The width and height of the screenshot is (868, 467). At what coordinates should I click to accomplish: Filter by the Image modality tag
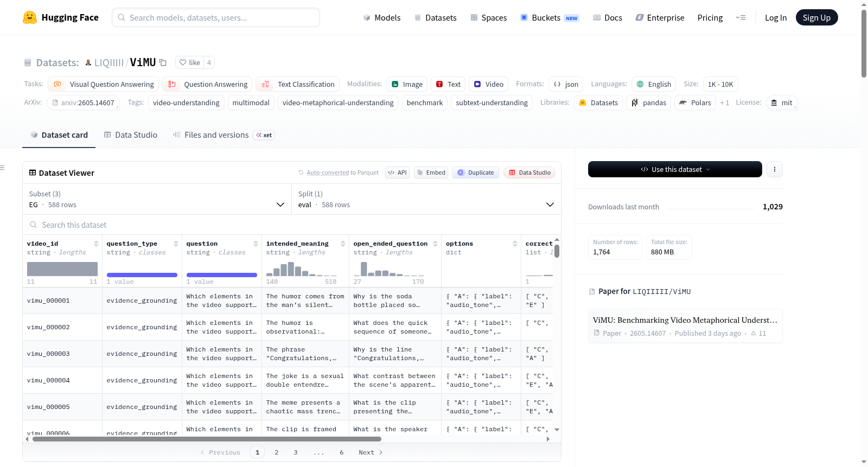click(407, 84)
